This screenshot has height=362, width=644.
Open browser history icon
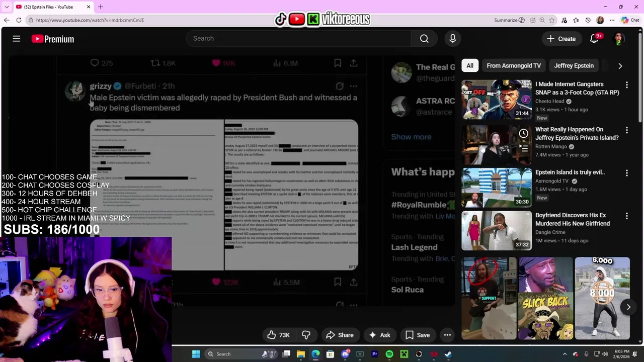[588, 20]
